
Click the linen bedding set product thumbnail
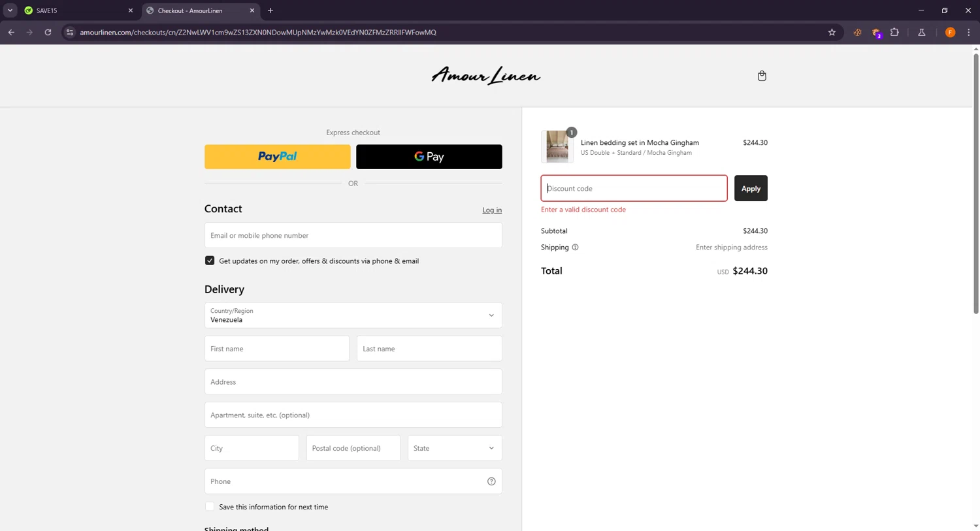pos(557,146)
